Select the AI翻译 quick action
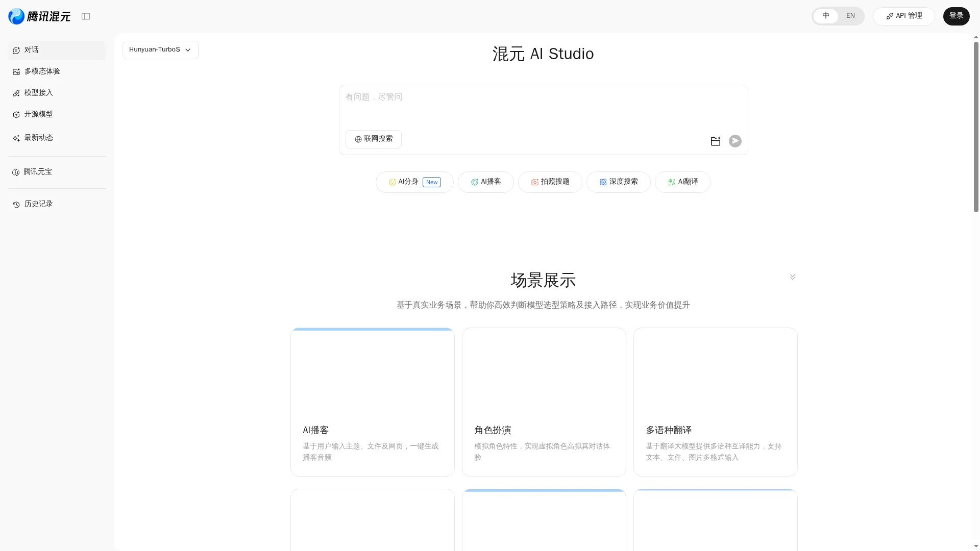980x551 pixels. point(682,182)
